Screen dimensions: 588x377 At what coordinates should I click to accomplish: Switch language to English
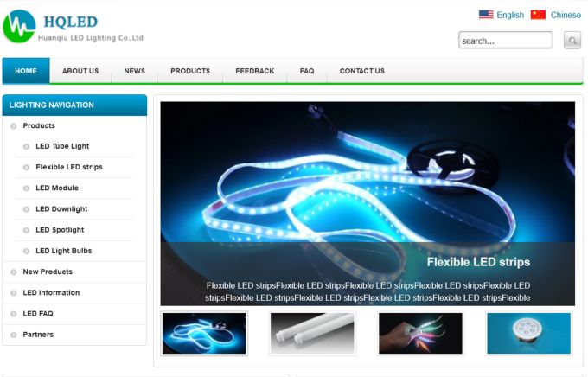[510, 15]
